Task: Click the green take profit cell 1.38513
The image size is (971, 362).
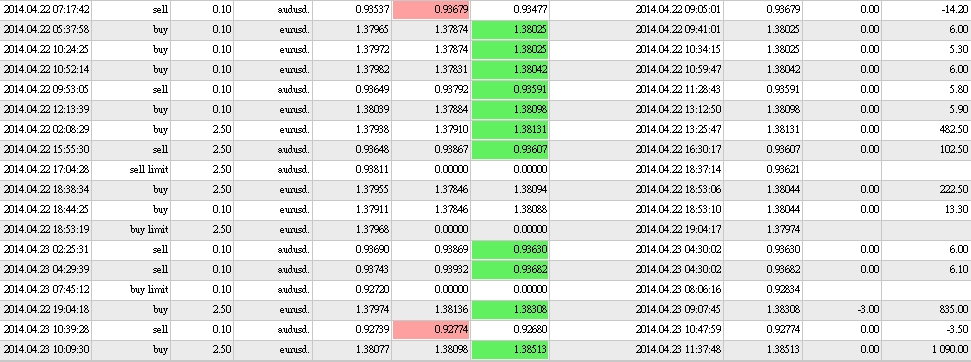Action: 510,350
